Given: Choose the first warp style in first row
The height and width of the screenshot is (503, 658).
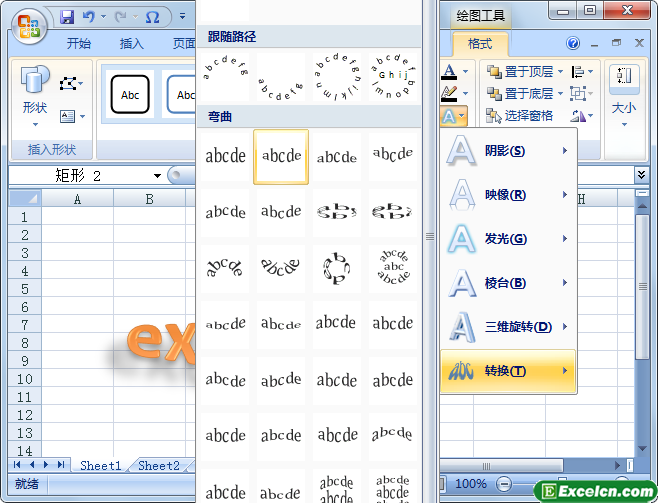Looking at the screenshot, I should [225, 156].
